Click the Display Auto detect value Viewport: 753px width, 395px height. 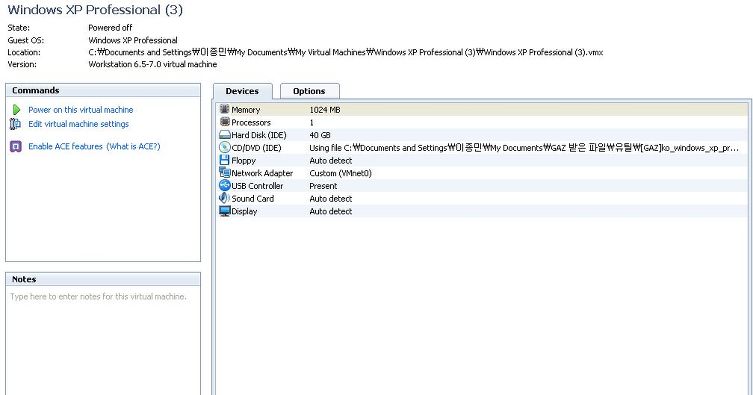[331, 211]
